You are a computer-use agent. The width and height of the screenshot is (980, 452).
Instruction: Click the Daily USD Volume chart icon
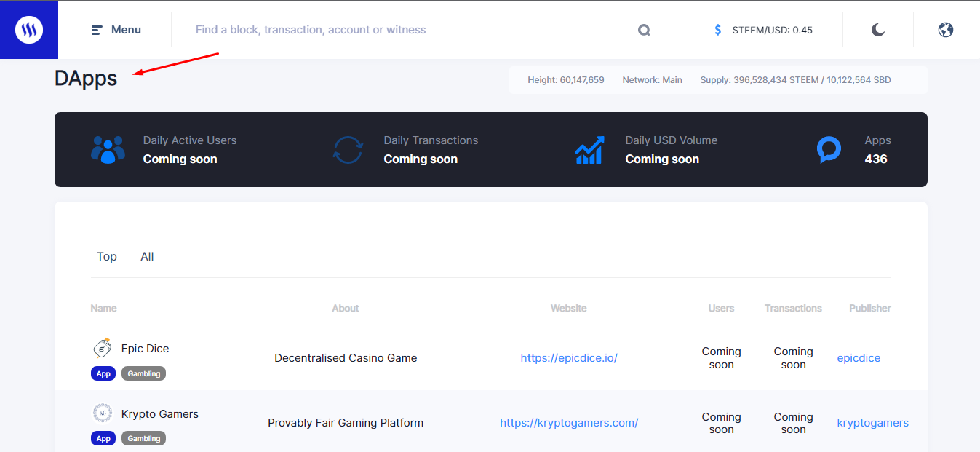(x=589, y=150)
